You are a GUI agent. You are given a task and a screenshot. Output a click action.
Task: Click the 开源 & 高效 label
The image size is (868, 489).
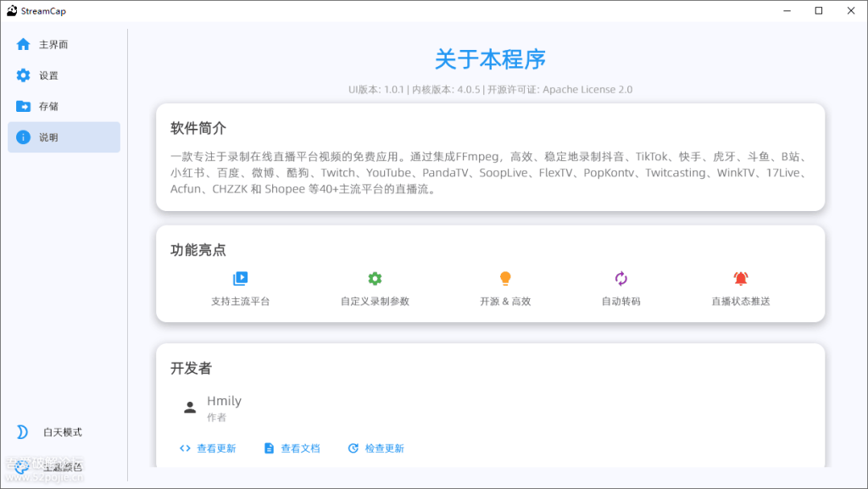pyautogui.click(x=505, y=302)
